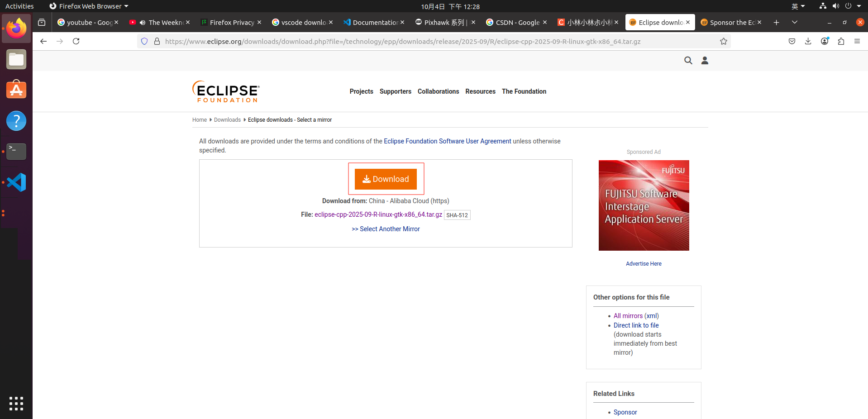Reload the current Eclipse downloads page
The height and width of the screenshot is (419, 868).
click(76, 41)
